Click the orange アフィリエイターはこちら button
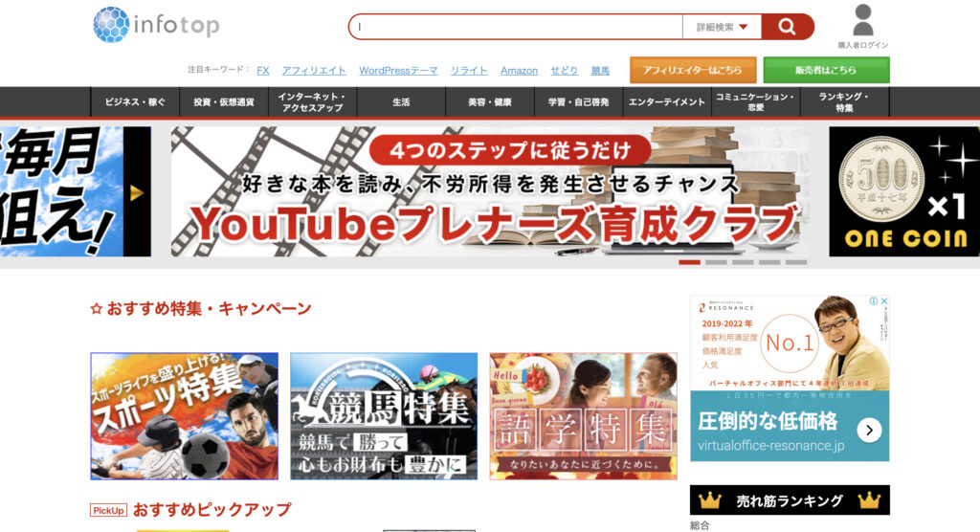 coord(693,70)
